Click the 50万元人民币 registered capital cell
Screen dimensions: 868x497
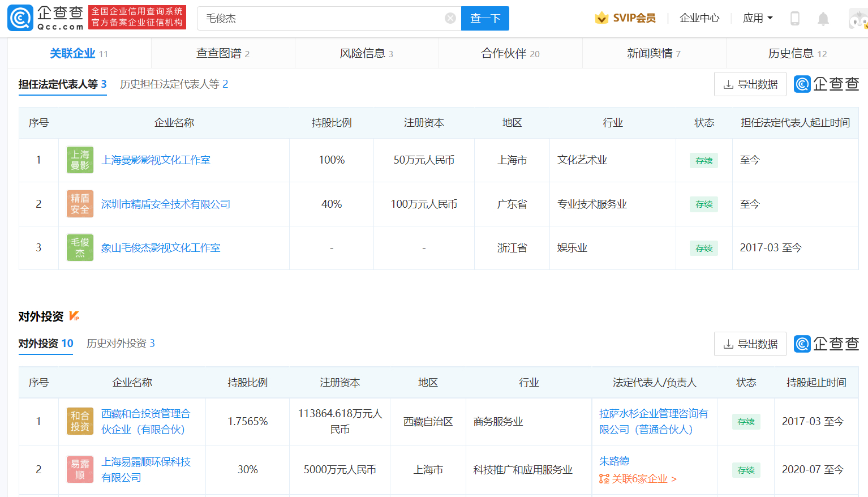pos(424,160)
